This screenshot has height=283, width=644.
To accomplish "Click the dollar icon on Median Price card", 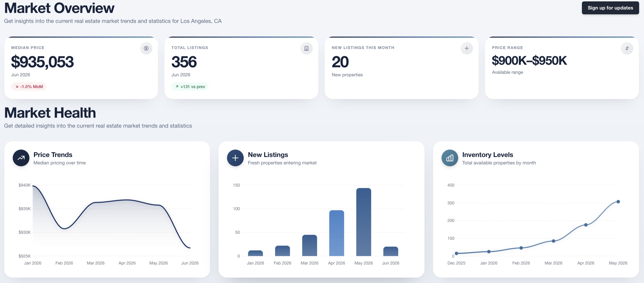I will point(146,48).
